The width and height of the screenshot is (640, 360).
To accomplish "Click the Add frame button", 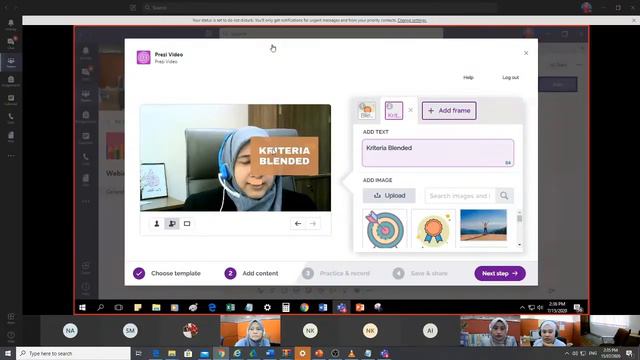I will coord(449,111).
